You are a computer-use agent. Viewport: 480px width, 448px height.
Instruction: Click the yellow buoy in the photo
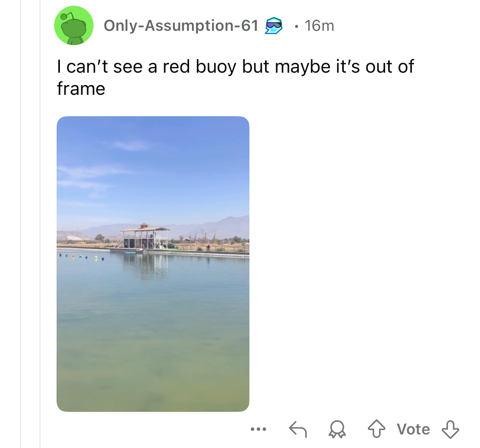click(96, 258)
